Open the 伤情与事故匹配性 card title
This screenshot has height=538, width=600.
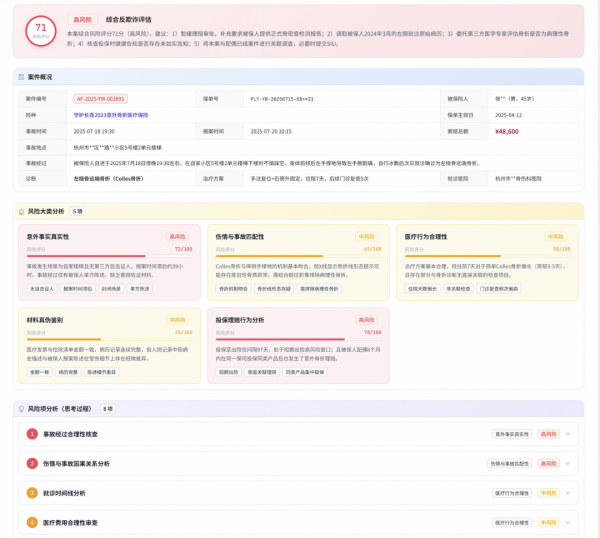240,237
